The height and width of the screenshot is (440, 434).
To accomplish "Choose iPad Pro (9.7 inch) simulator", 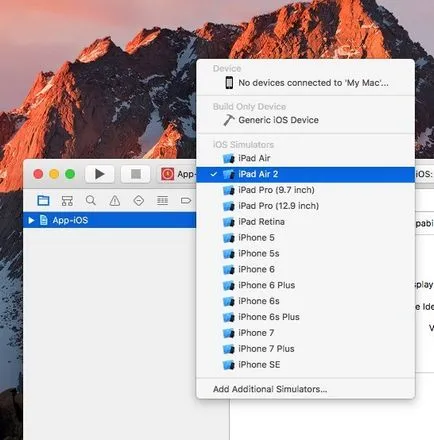I will point(306,190).
